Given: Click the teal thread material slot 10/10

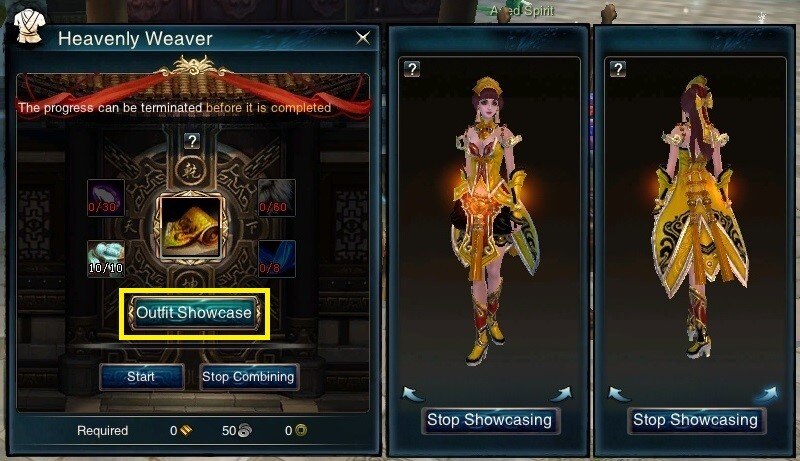Looking at the screenshot, I should [x=106, y=259].
